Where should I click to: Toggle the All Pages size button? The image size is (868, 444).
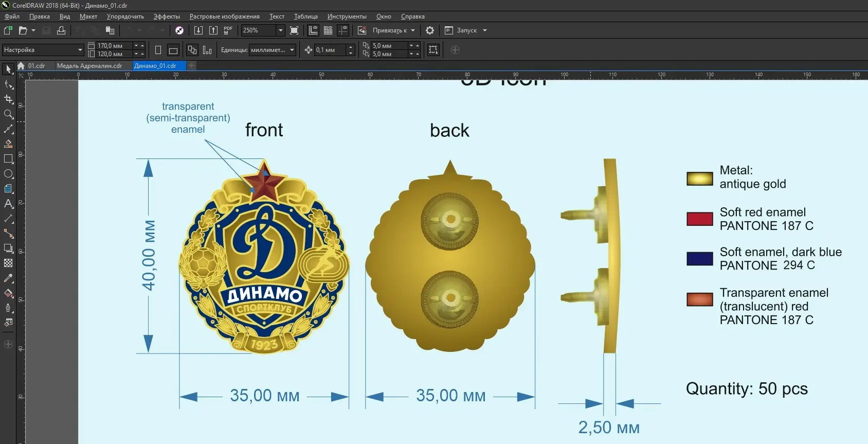[192, 50]
